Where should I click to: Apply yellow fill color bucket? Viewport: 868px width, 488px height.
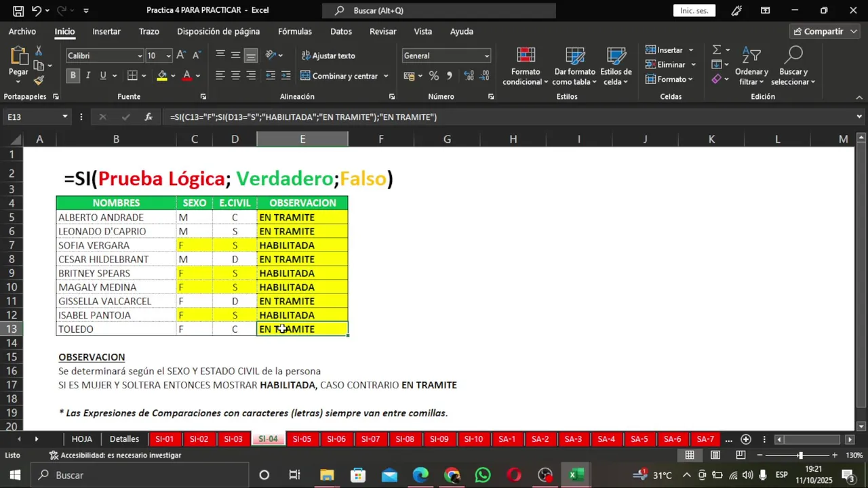tap(162, 76)
